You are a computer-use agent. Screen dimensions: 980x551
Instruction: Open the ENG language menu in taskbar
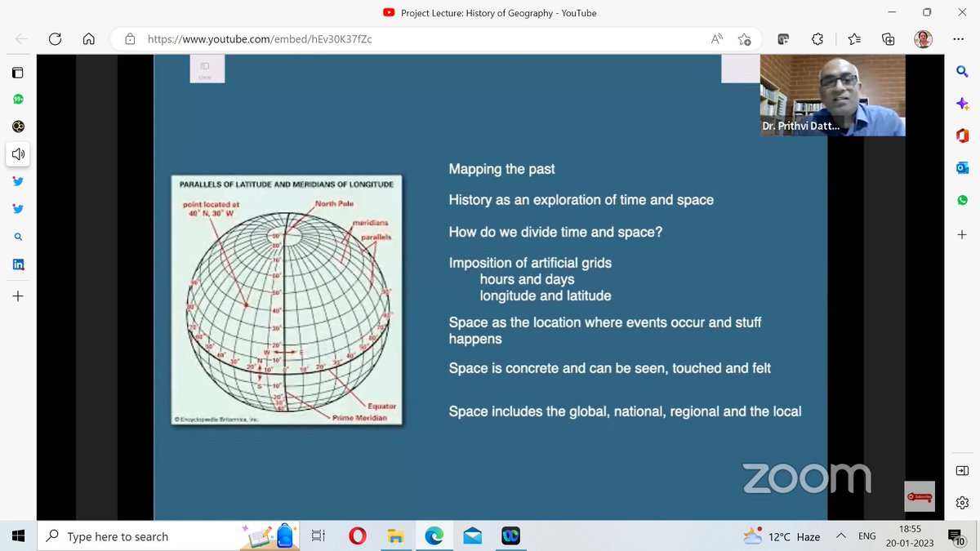pos(867,536)
